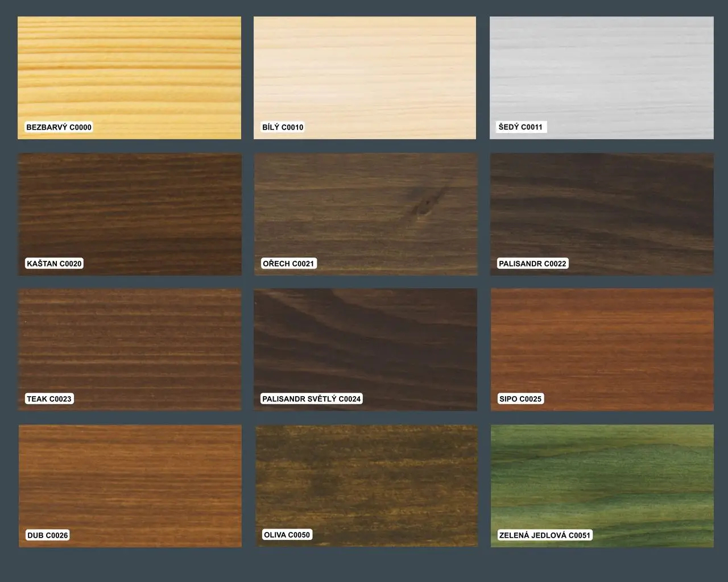The height and width of the screenshot is (582, 728).
Task: Select the Šedý C0011 wood swatch
Action: point(602,78)
